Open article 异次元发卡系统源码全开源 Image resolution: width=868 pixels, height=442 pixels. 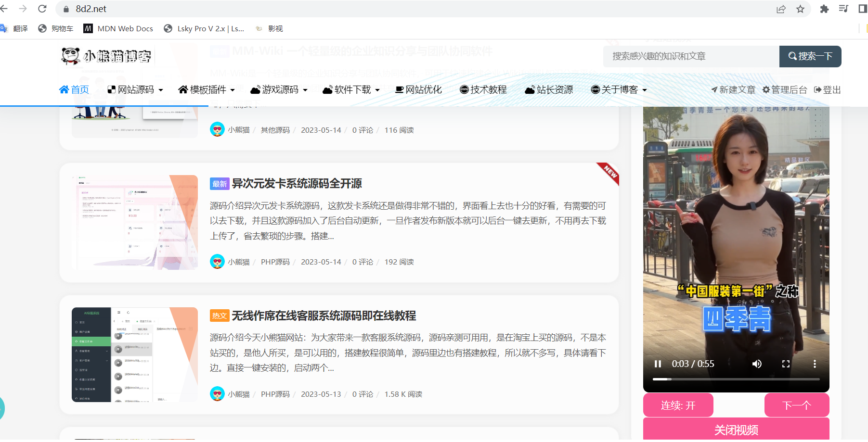click(x=297, y=183)
